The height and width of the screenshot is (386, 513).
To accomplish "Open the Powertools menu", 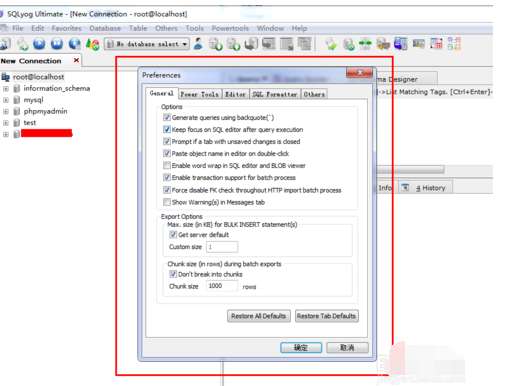I will point(230,28).
